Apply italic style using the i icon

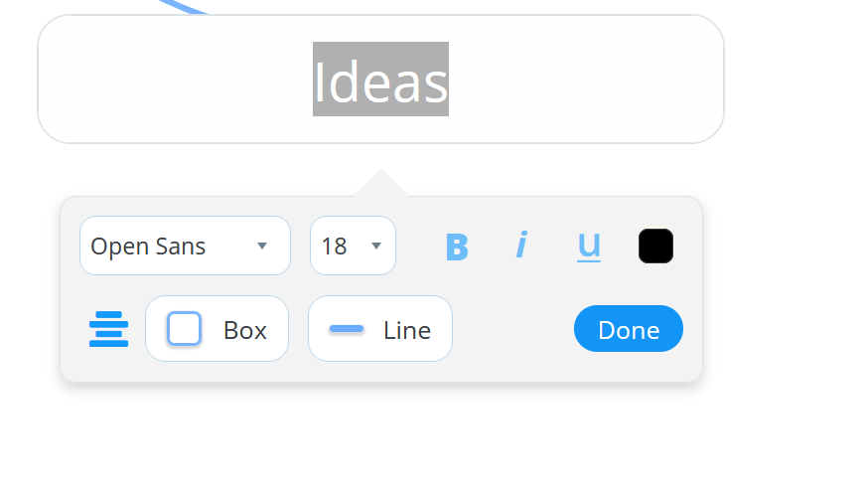[x=521, y=245]
